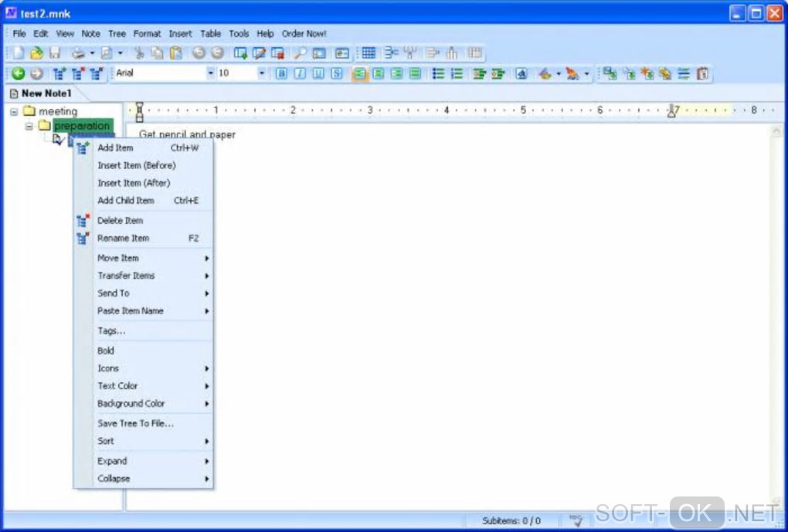The width and height of the screenshot is (788, 532).
Task: Click the Print icon
Action: tap(78, 53)
